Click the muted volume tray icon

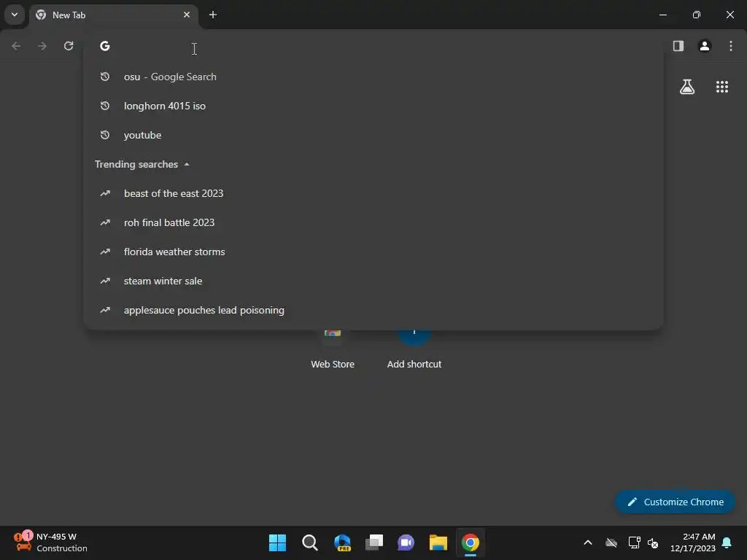(653, 542)
